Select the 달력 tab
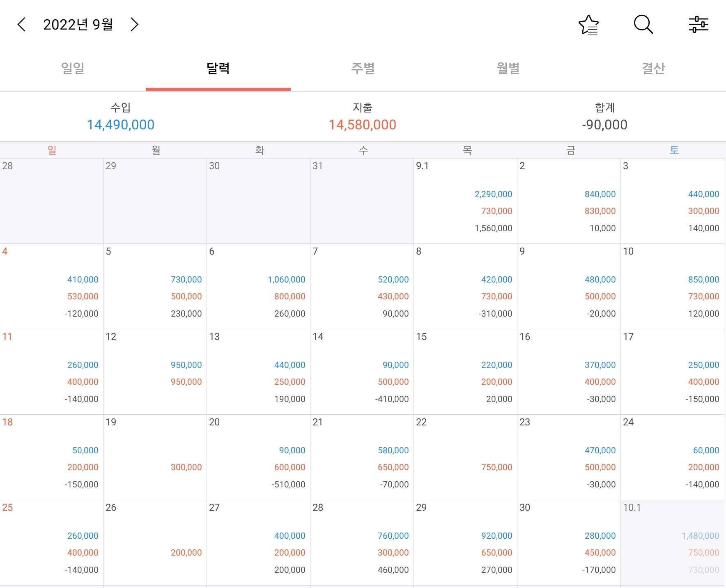 pos(218,68)
